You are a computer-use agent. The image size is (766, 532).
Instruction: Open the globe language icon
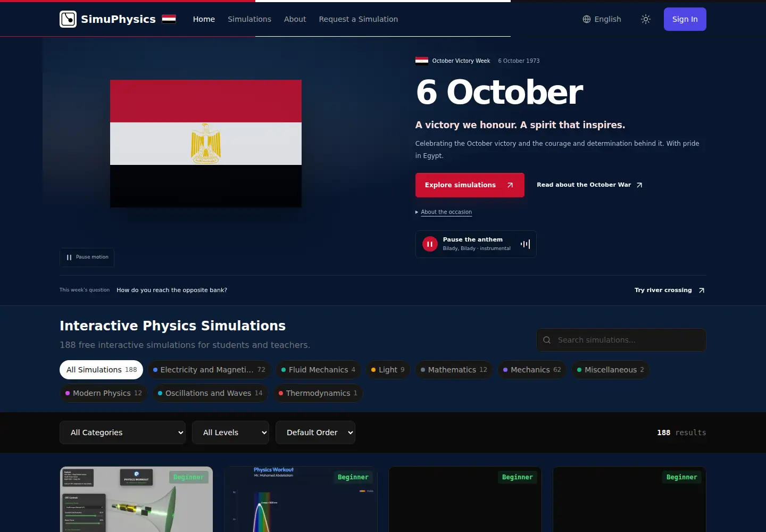[587, 19]
